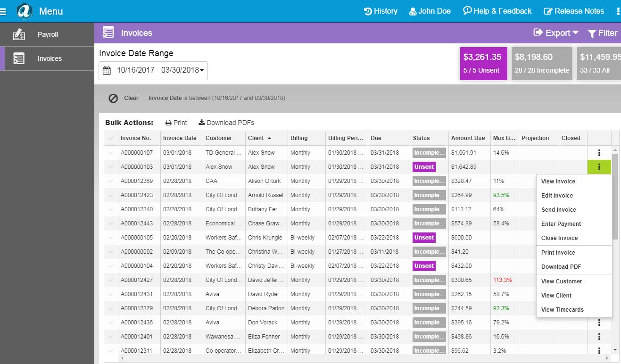
Task: Click the John Doe user icon
Action: 413,11
